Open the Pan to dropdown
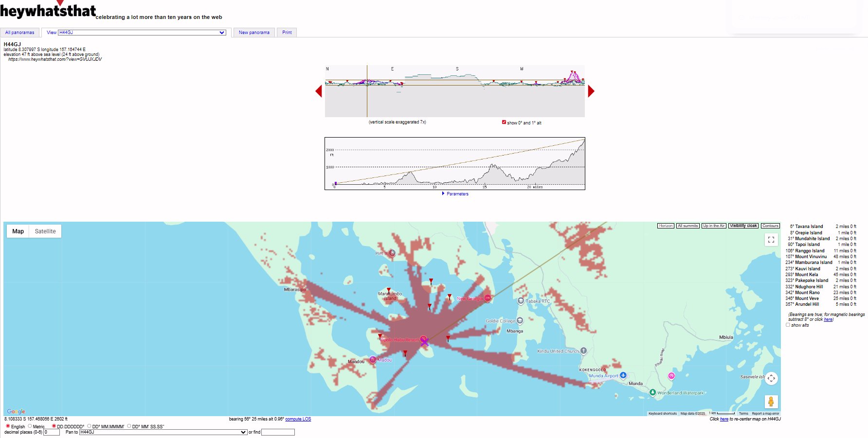 pos(163,432)
